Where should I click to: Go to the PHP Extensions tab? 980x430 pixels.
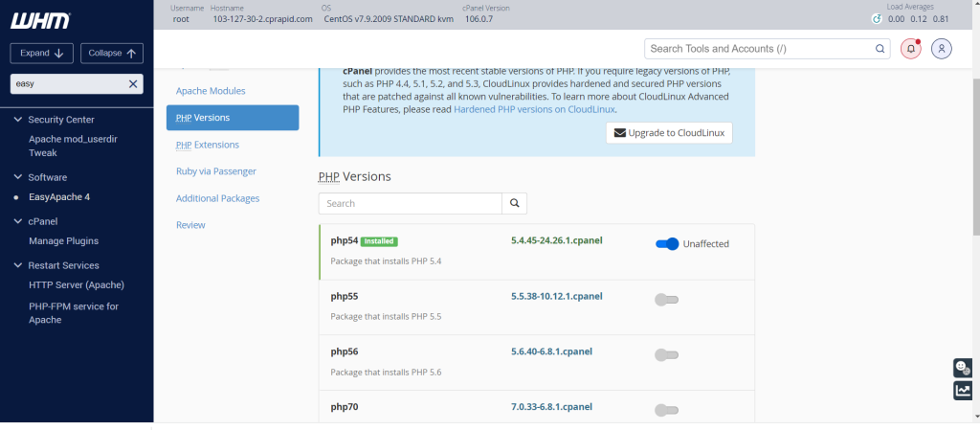[x=208, y=145]
